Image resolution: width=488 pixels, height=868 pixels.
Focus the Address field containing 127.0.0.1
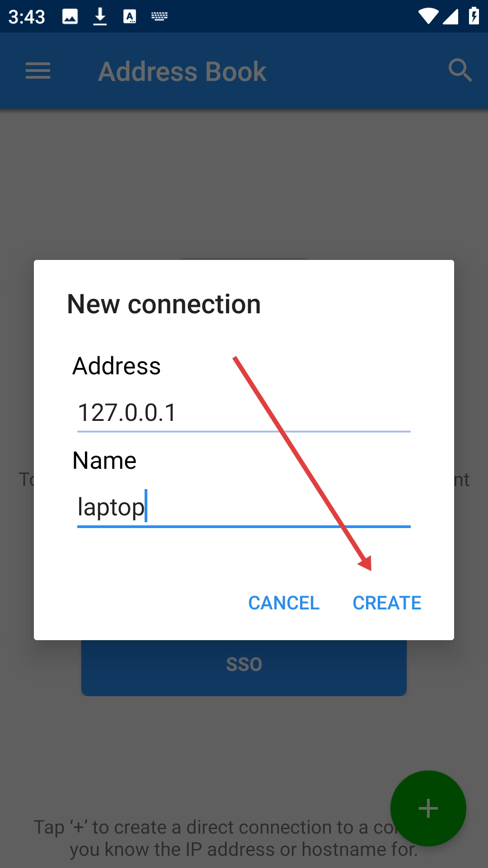pyautogui.click(x=244, y=413)
